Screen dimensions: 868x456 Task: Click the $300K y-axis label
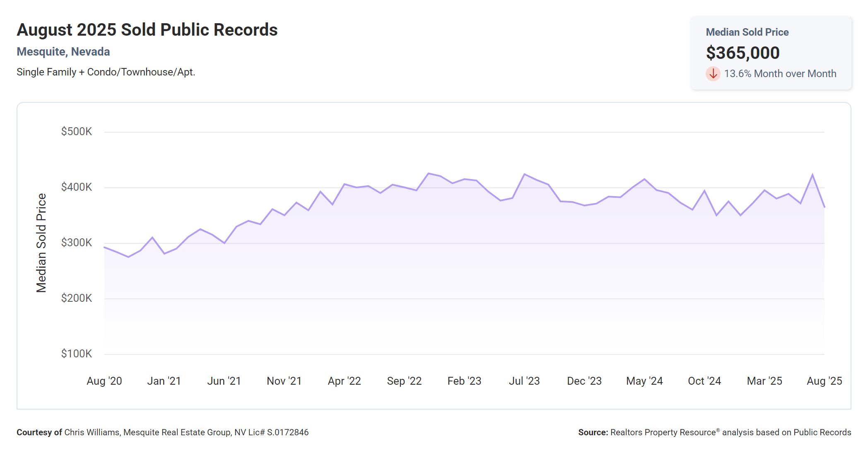point(77,243)
